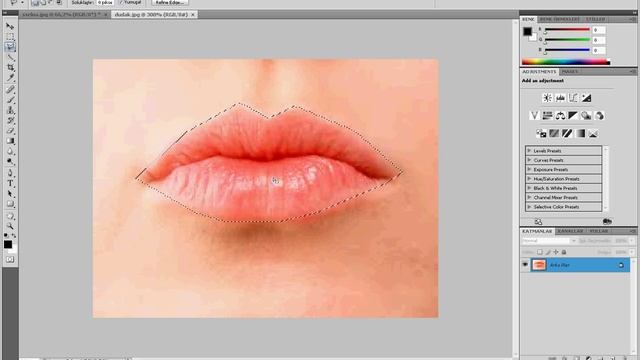This screenshot has height=360, width=640.
Task: Select the Path Selection tool
Action: 10,194
